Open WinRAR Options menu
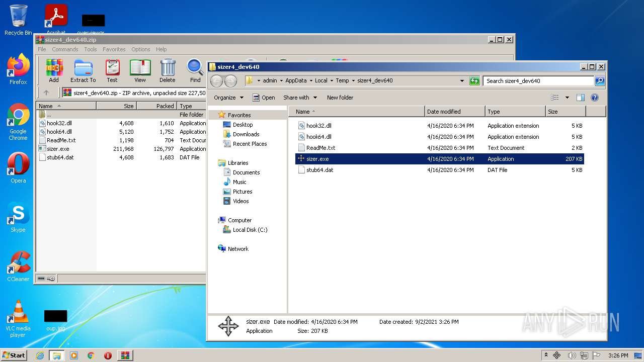Viewport: 644px width, 362px height. tap(141, 49)
